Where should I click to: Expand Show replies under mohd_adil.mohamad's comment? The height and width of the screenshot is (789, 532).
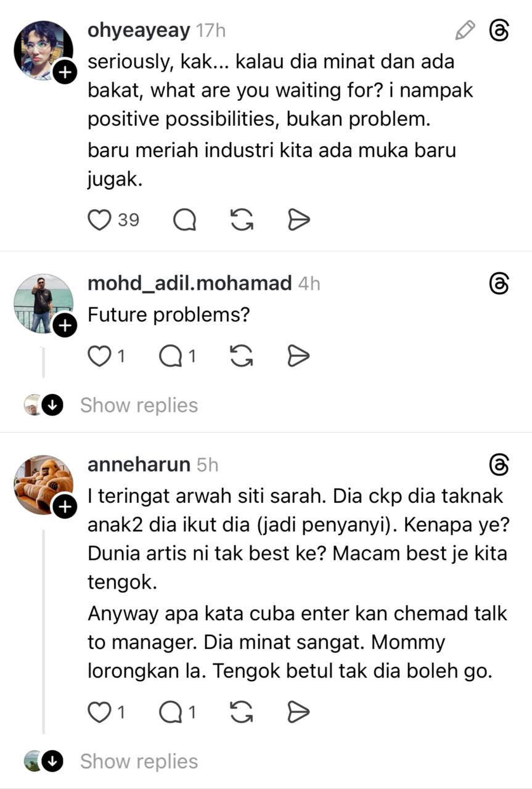click(x=139, y=405)
